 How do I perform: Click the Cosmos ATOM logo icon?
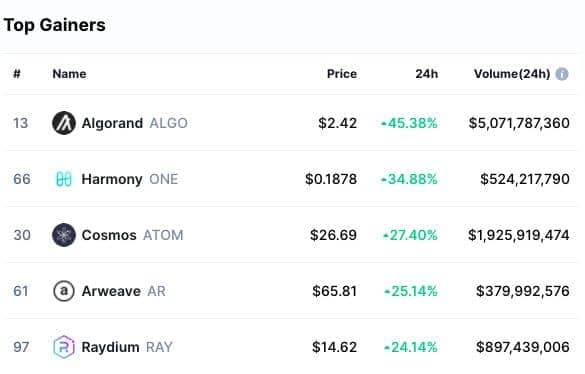[64, 235]
